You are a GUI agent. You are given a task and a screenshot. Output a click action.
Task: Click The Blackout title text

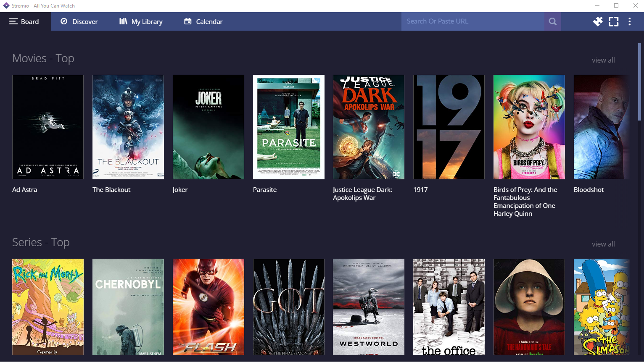(x=111, y=190)
